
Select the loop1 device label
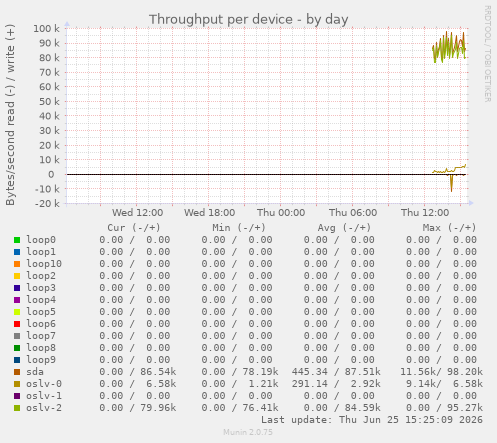[x=41, y=252]
